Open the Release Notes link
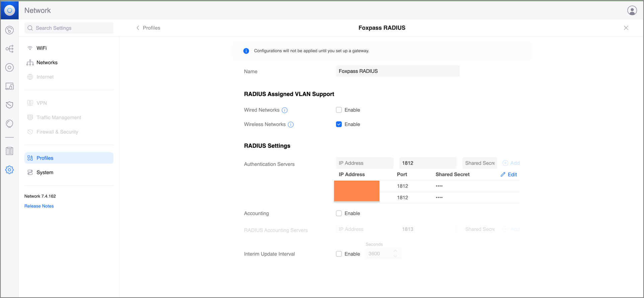644x298 pixels. 39,206
